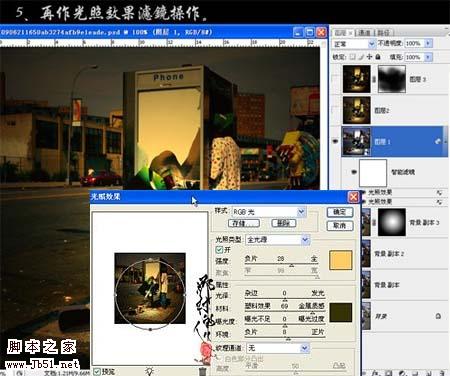450x376 pixels.
Task: Open blending options of first 光照效果 filter
Action: 439,193
